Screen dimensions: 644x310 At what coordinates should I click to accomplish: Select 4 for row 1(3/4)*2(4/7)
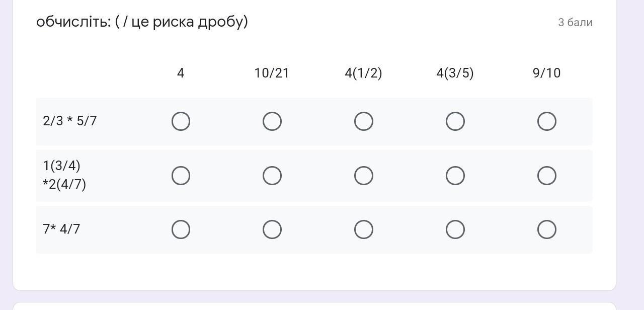181,176
